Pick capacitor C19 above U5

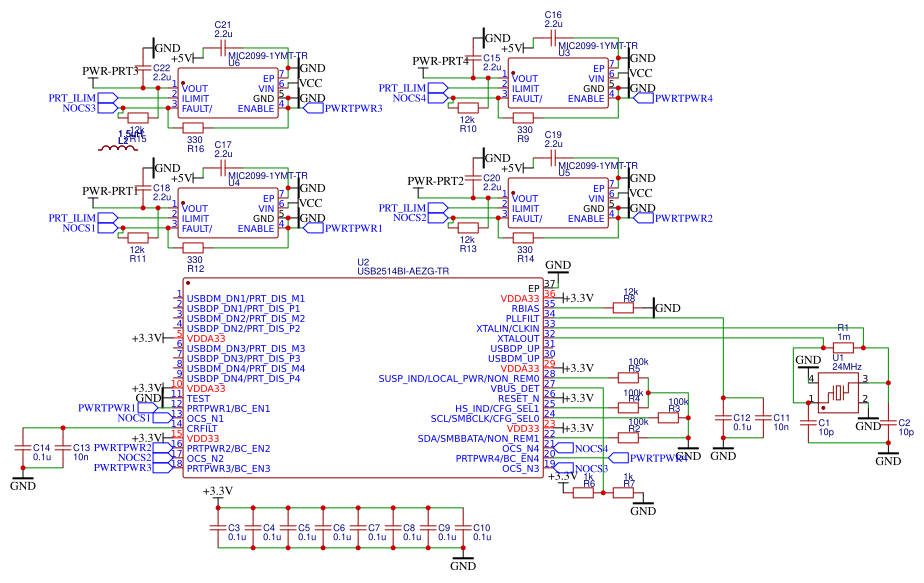[x=553, y=158]
